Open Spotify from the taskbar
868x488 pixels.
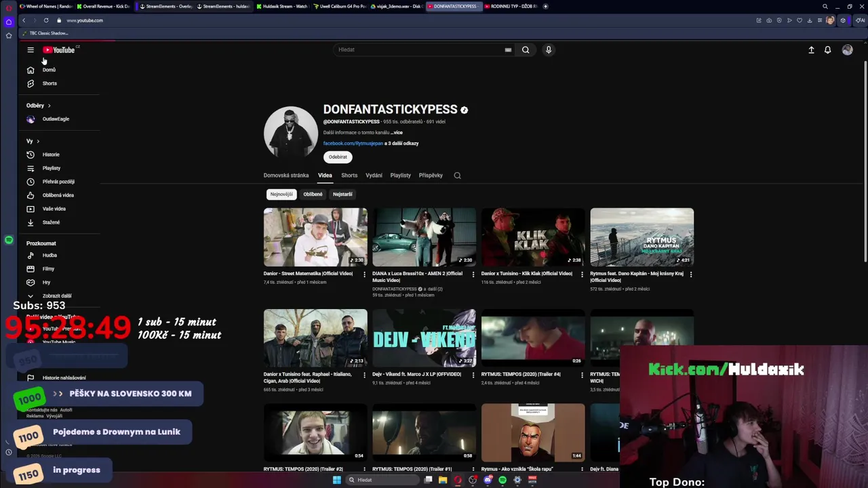point(502,480)
